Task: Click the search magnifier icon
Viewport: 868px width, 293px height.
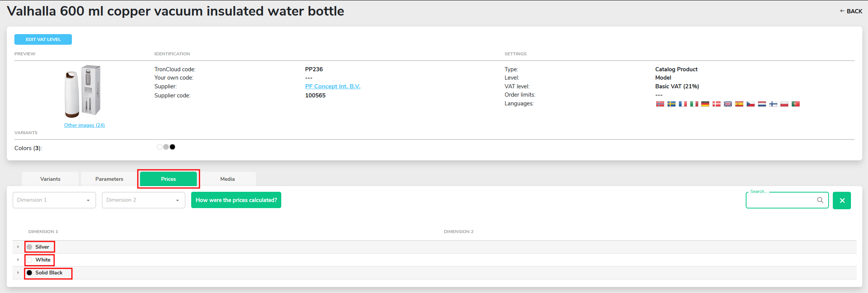Action: tap(820, 200)
